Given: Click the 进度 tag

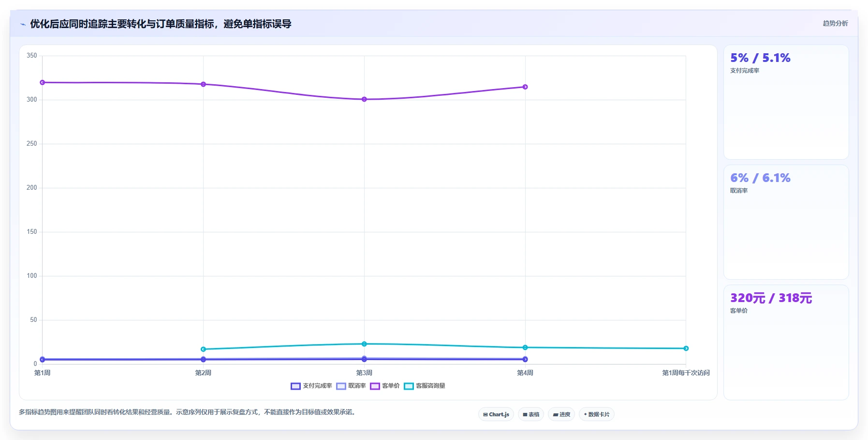Looking at the screenshot, I should pos(561,414).
